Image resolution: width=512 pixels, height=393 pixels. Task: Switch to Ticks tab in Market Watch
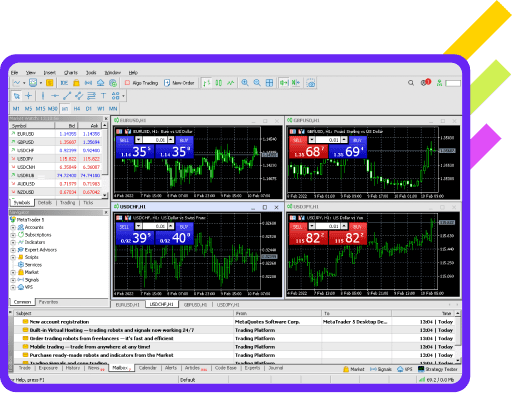[88, 203]
